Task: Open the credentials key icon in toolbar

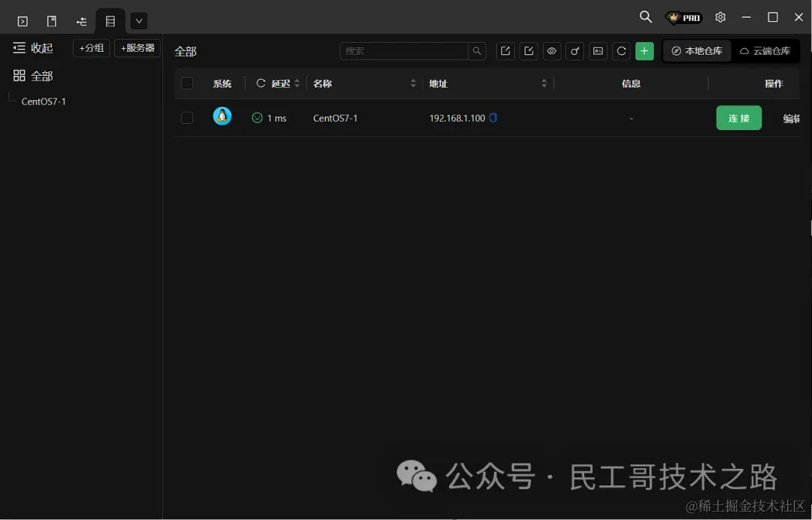Action: pos(575,51)
